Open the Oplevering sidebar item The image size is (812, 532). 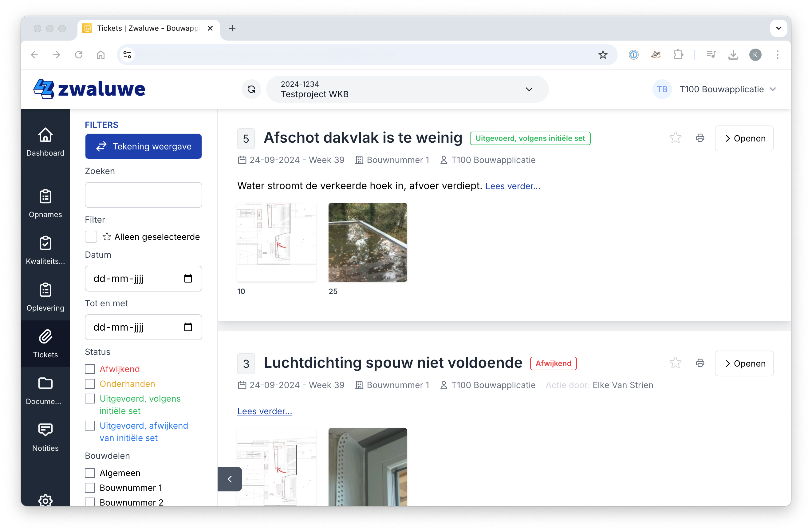pyautogui.click(x=45, y=297)
